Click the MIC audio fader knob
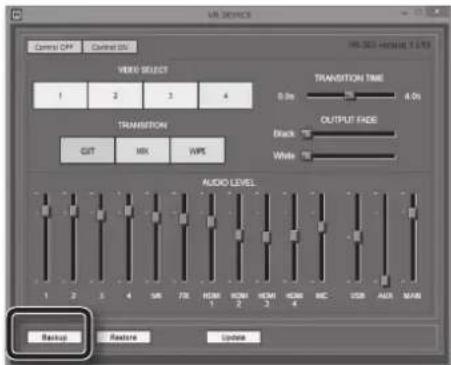Screen dimensions: 451x365 click(321, 227)
